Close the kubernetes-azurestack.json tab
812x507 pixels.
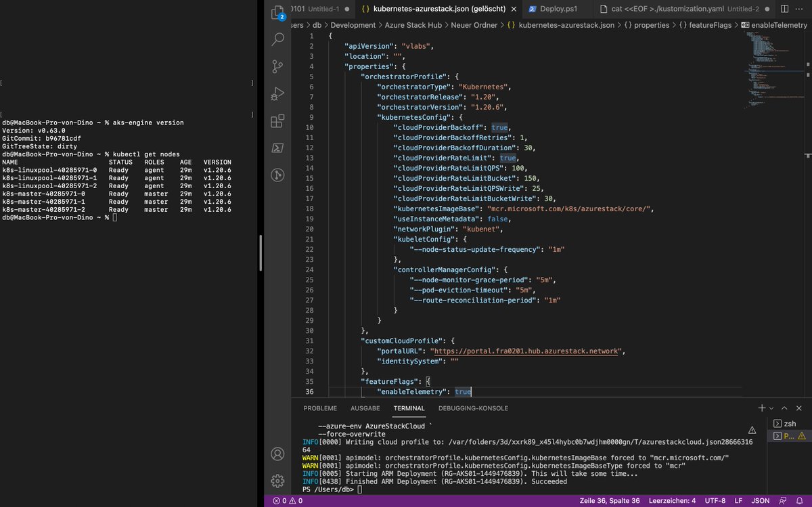[514, 9]
